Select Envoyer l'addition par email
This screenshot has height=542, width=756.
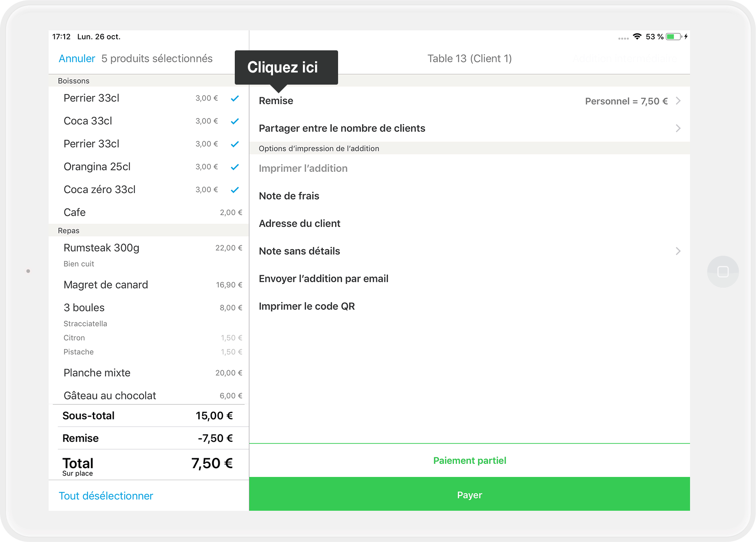(470, 279)
